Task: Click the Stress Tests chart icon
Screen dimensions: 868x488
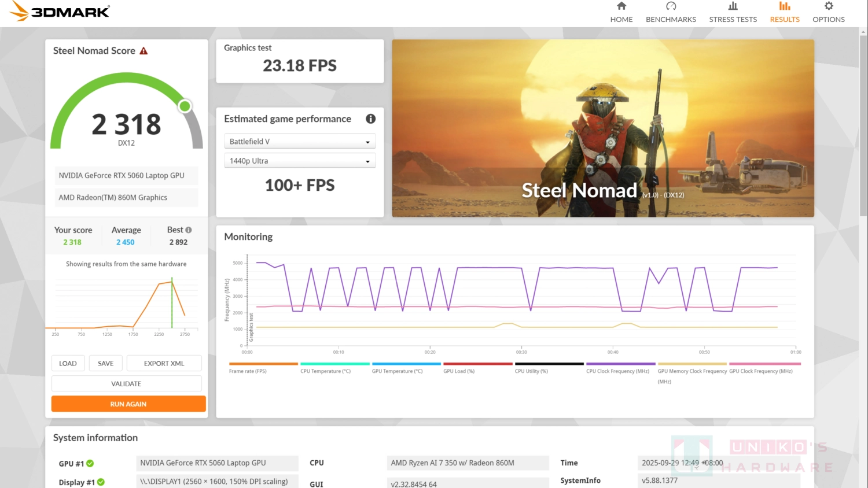Action: [x=733, y=6]
